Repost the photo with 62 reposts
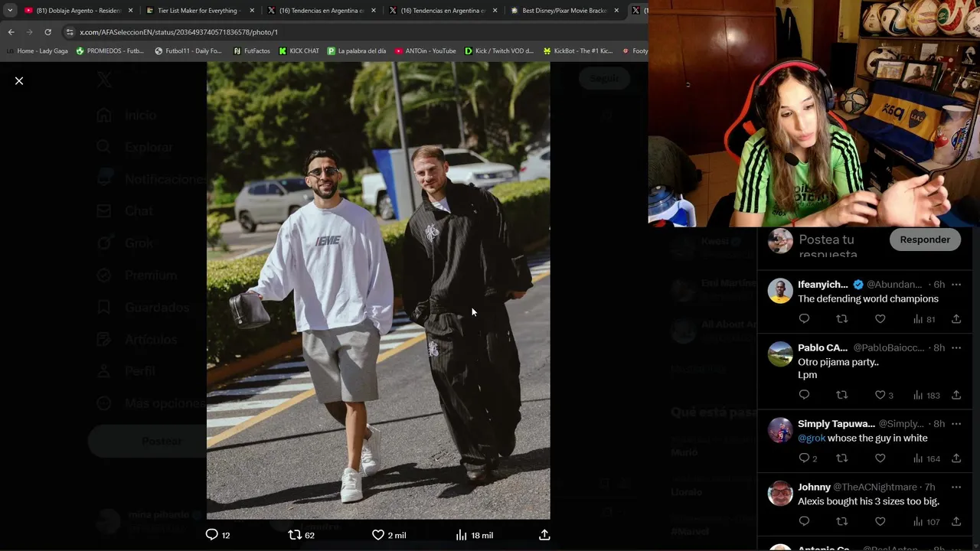 pos(301,535)
